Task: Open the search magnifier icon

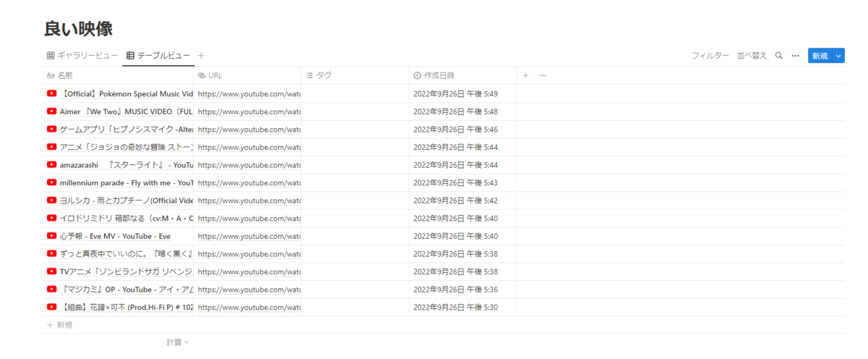Action: 778,56
